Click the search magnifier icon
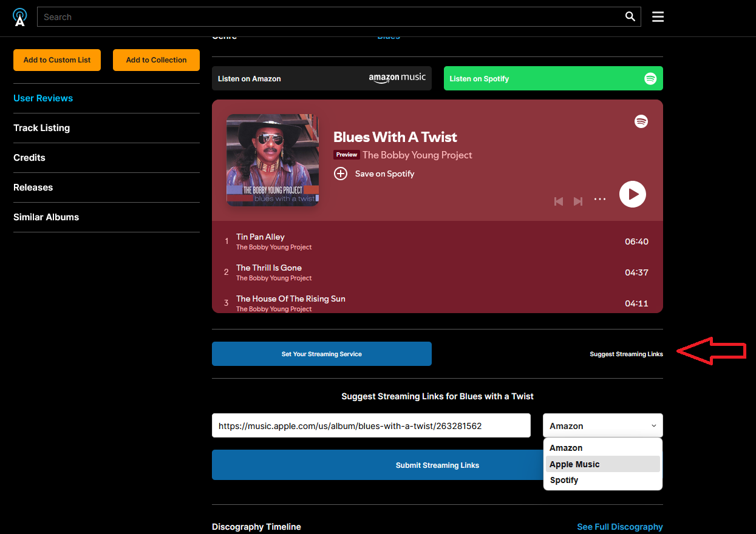The width and height of the screenshot is (756, 534). click(630, 17)
